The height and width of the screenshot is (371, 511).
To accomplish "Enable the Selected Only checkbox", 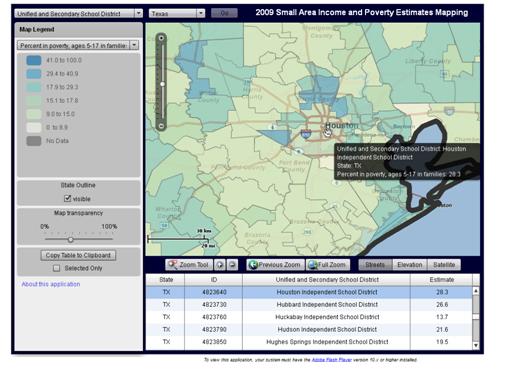I will pyautogui.click(x=56, y=268).
